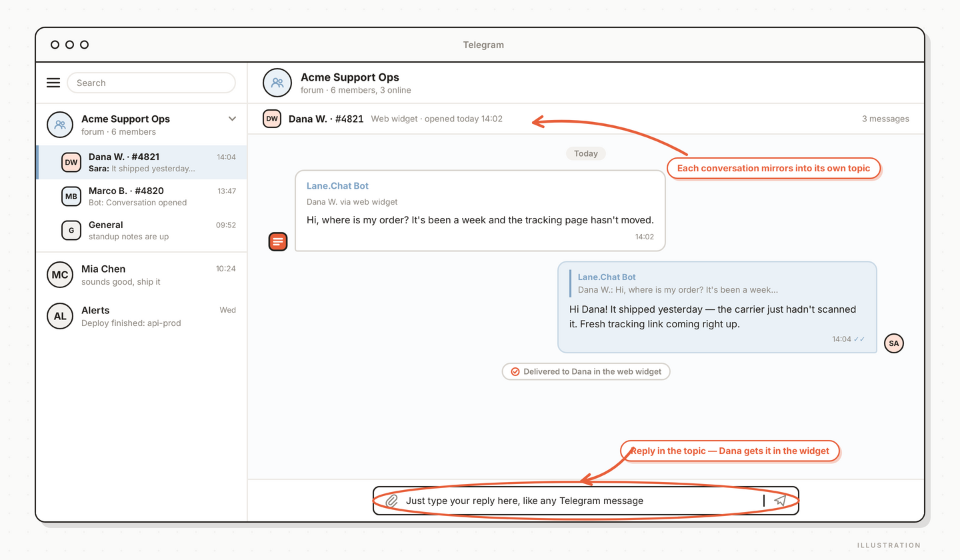The width and height of the screenshot is (960, 560).
Task: Click the DW avatar in the topic header bar
Action: point(272,119)
